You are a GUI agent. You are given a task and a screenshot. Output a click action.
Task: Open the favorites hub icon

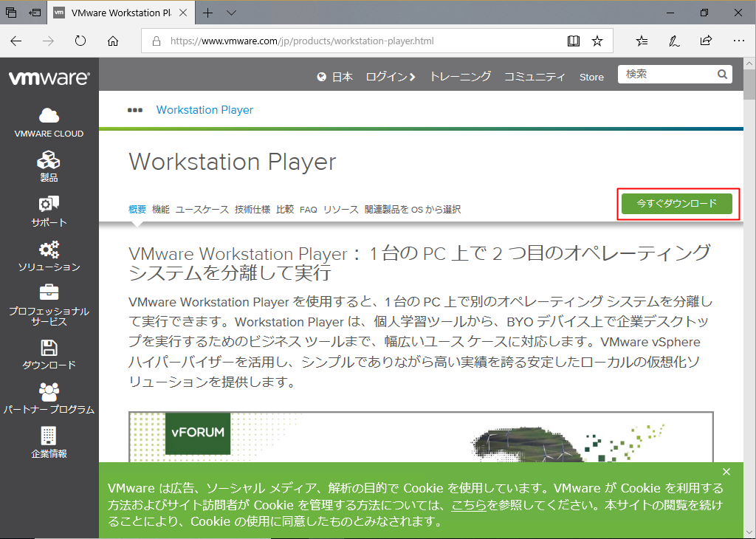[x=642, y=41]
